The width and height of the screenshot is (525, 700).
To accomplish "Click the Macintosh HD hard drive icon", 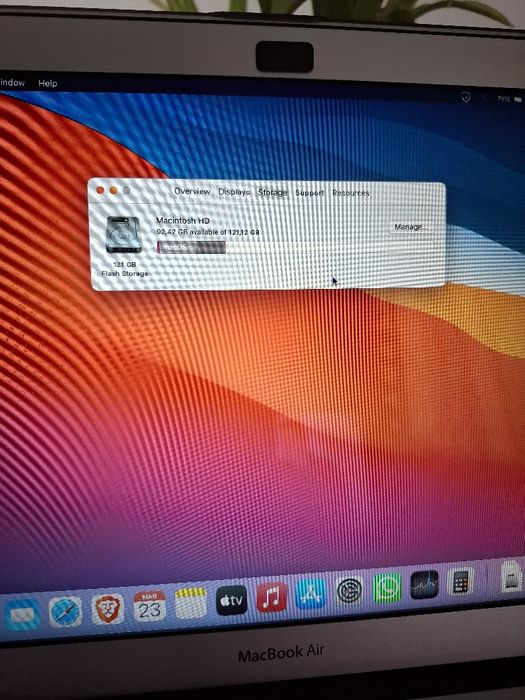I will (x=124, y=234).
